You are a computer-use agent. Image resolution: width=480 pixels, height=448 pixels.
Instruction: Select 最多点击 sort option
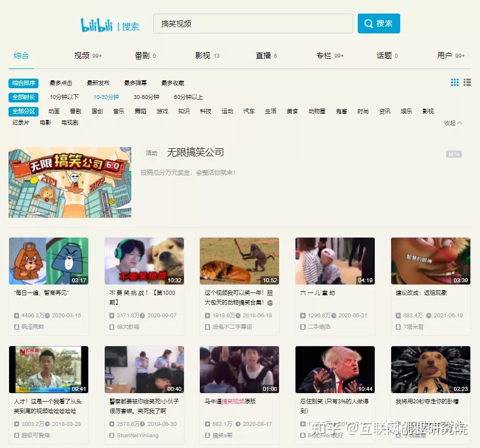pos(61,83)
